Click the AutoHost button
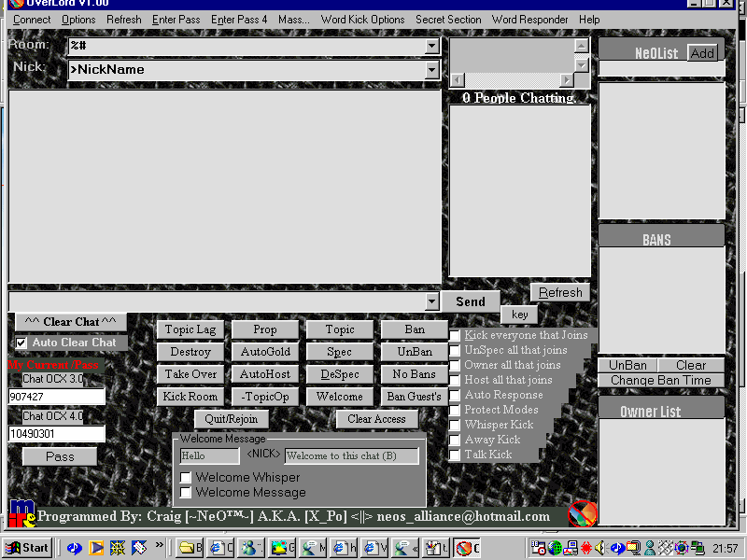The width and height of the screenshot is (747, 560). coord(265,374)
